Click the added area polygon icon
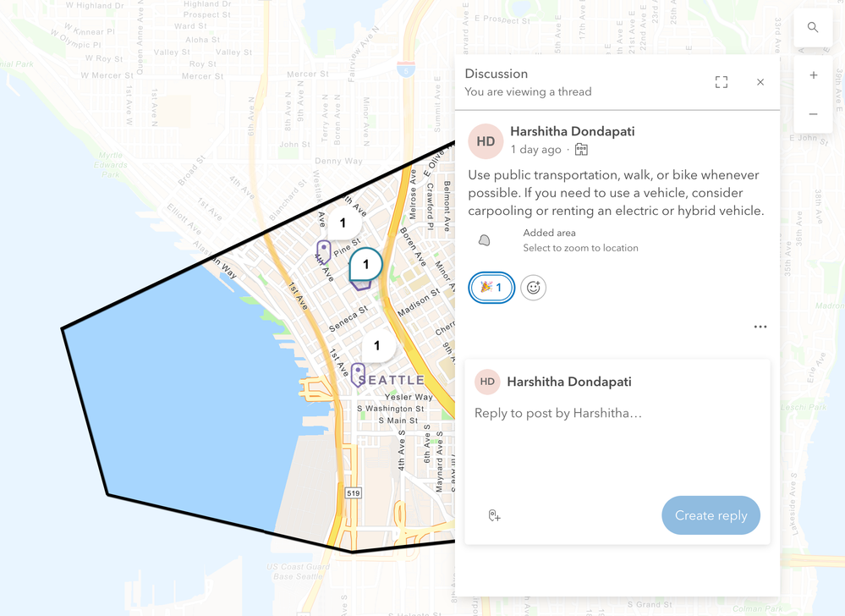This screenshot has width=845, height=616. pyautogui.click(x=485, y=240)
